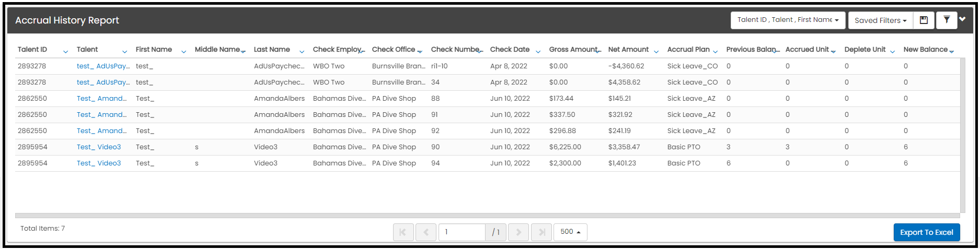Open the 500 page size dropdown
The width and height of the screenshot is (980, 250).
(570, 232)
